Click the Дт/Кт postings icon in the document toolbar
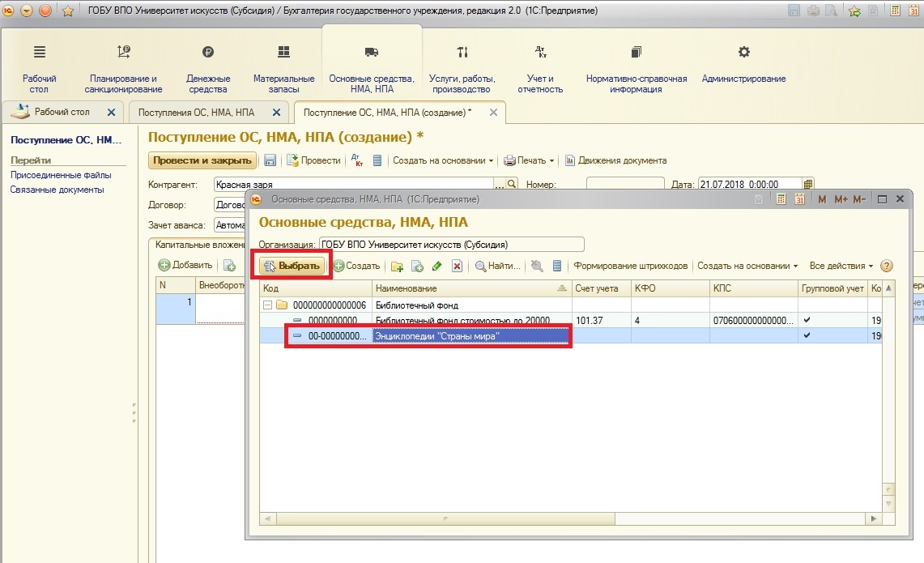This screenshot has height=563, width=924. coord(356,160)
